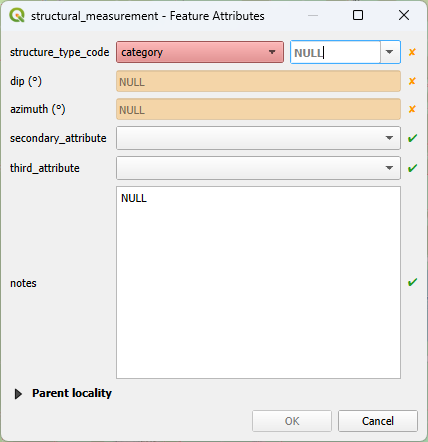Open the red category dropdown
This screenshot has width=428, height=442.
click(200, 52)
